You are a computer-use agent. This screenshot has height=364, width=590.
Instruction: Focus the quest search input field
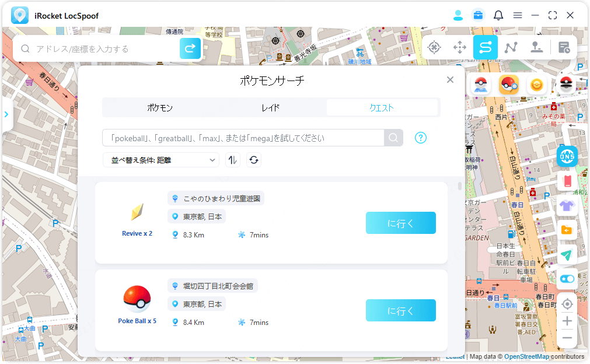[243, 138]
